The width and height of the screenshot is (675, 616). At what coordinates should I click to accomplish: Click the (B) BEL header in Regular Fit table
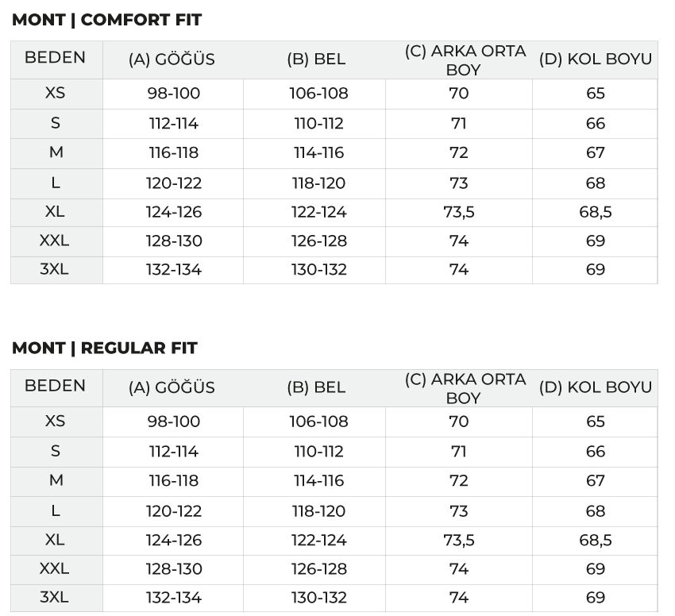(316, 387)
